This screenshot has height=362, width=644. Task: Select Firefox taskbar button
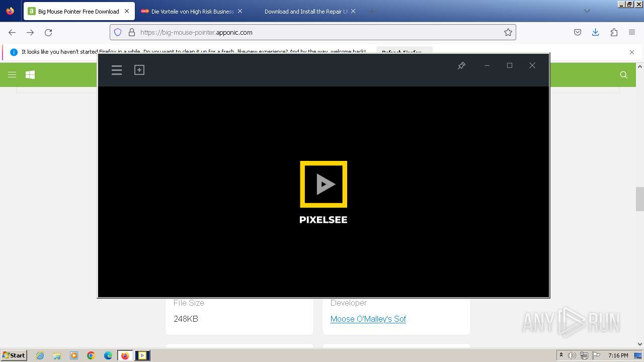click(x=125, y=355)
